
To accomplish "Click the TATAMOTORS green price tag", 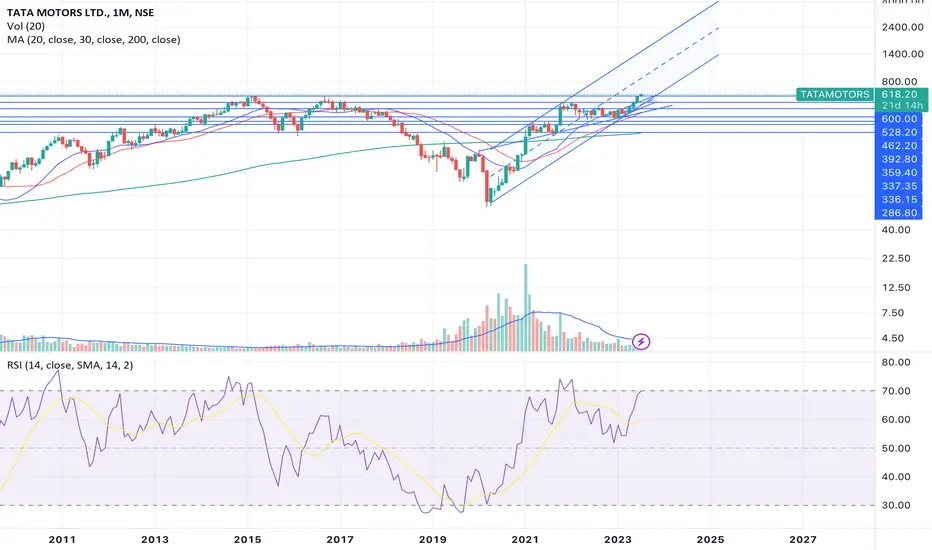I will click(x=835, y=95).
